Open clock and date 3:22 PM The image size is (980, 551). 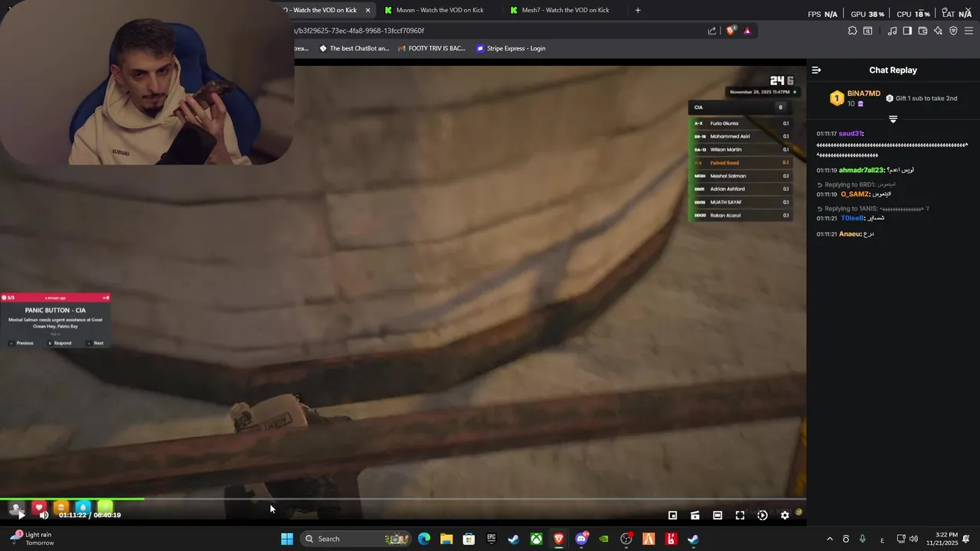[x=942, y=539]
